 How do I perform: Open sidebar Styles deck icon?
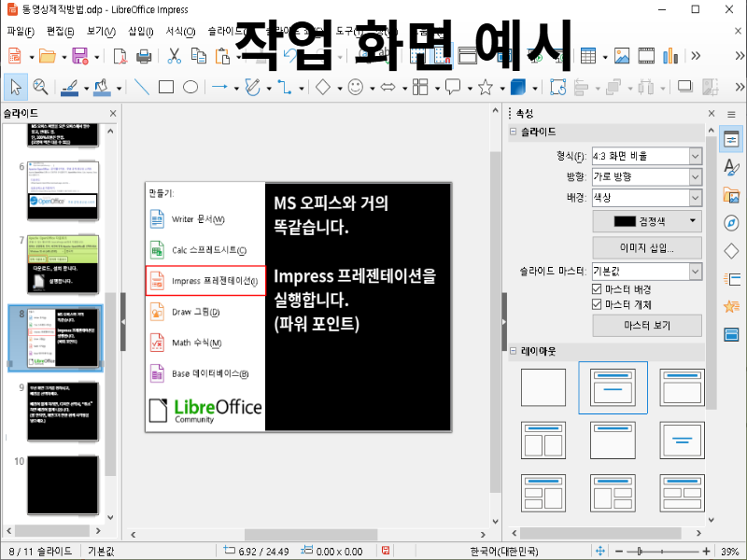coord(731,168)
